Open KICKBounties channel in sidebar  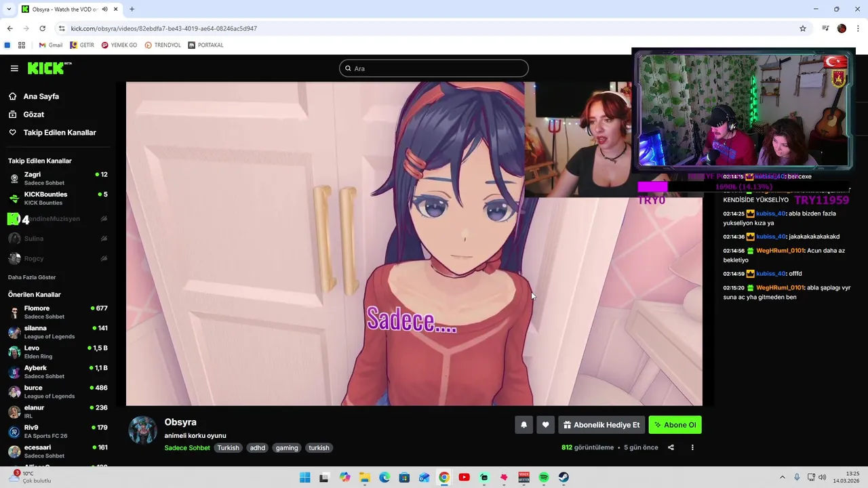[x=58, y=198]
